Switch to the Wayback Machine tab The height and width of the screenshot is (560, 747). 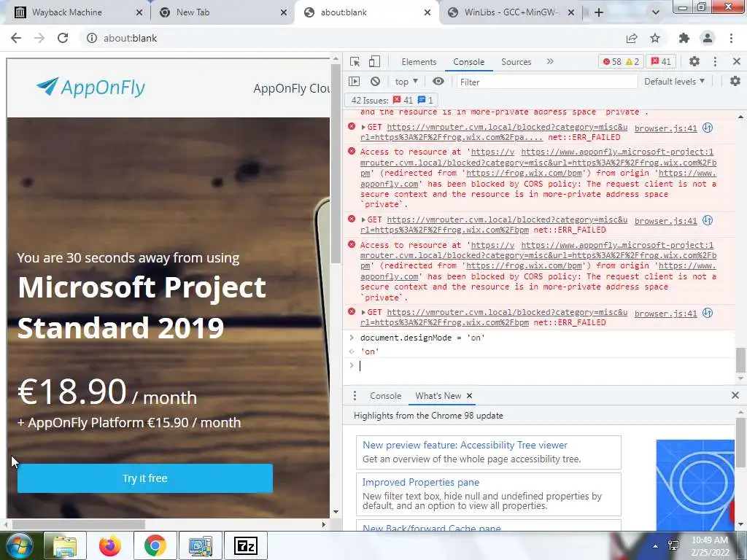coord(66,12)
